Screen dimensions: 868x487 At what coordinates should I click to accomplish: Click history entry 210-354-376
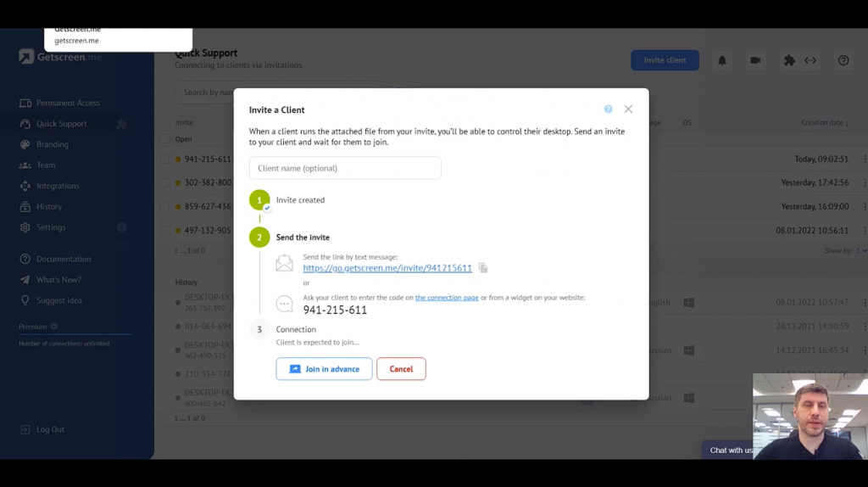pos(208,374)
